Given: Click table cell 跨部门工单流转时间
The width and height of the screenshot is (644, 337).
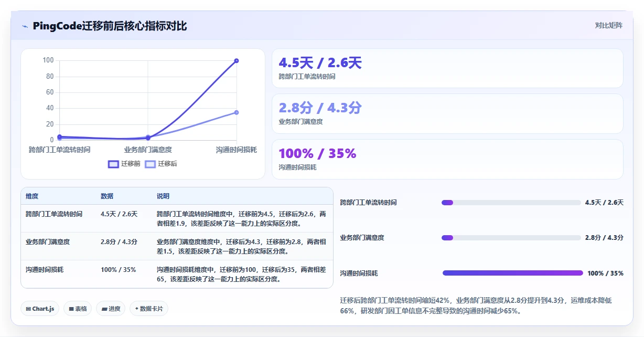Looking at the screenshot, I should [53, 214].
